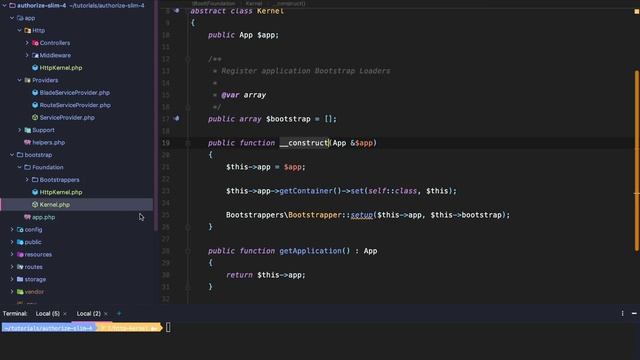This screenshot has height=360, width=640.
Task: Click the Kernel breadcrumb above the editor
Action: (x=253, y=3)
